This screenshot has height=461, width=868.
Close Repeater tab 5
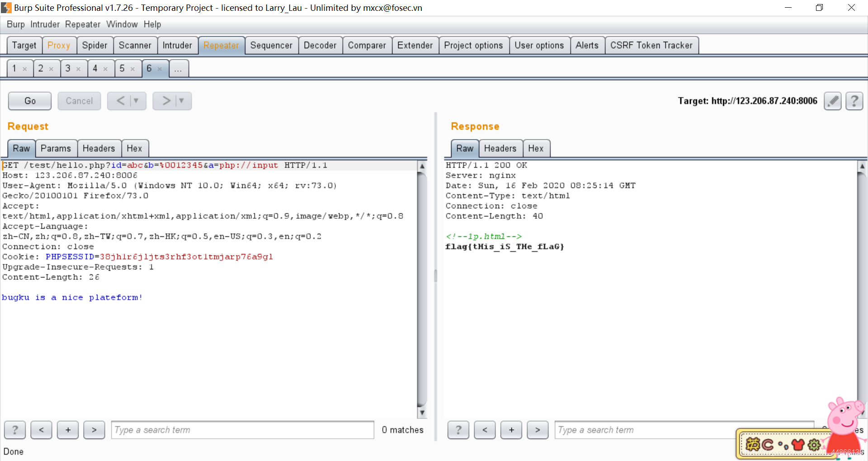[132, 69]
